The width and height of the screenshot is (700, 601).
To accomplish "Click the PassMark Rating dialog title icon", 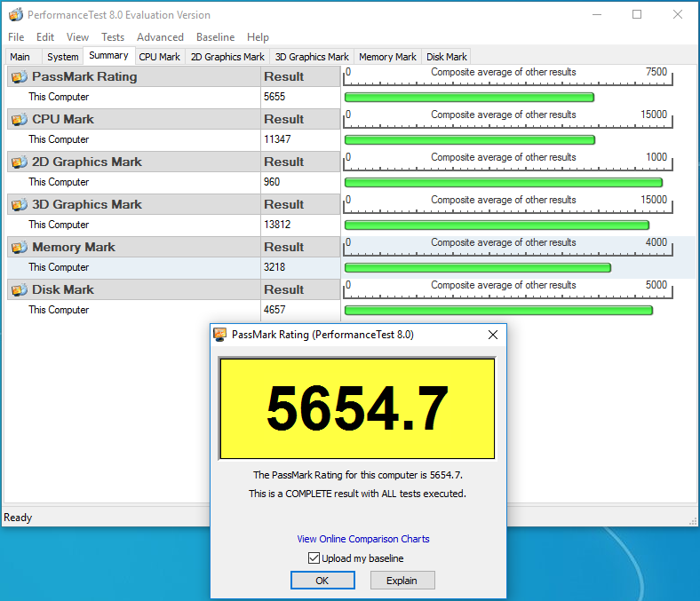I will click(x=219, y=335).
